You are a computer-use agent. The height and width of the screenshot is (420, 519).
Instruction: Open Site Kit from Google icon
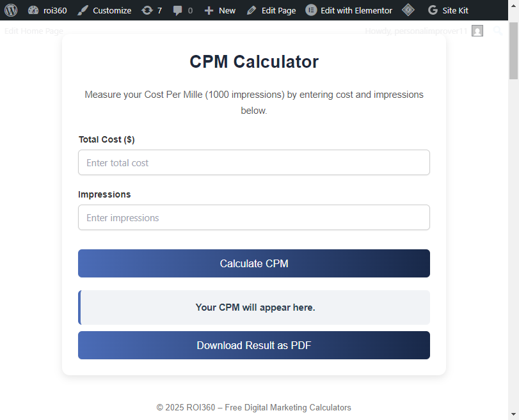(433, 10)
